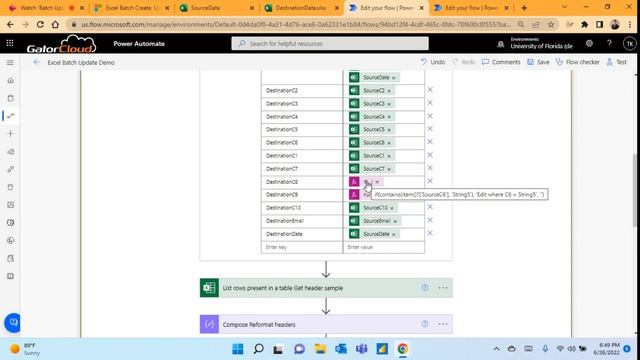This screenshot has width=640, height=360.
Task: Open Outlook from the taskbar
Action: [341, 349]
